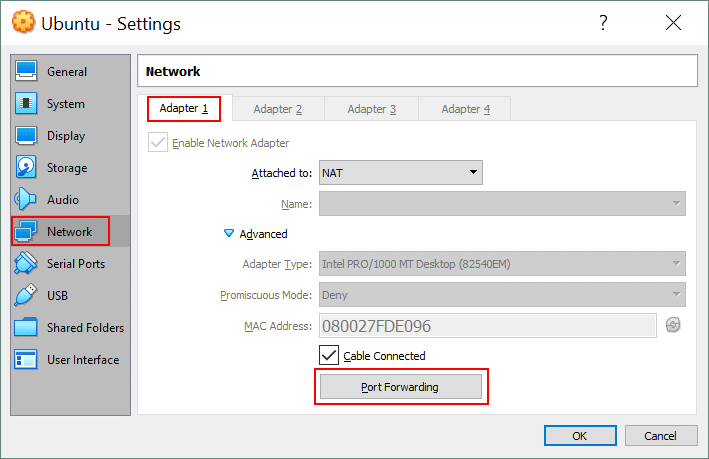Generate a new random MAC address
The height and width of the screenshot is (459, 709).
673,325
